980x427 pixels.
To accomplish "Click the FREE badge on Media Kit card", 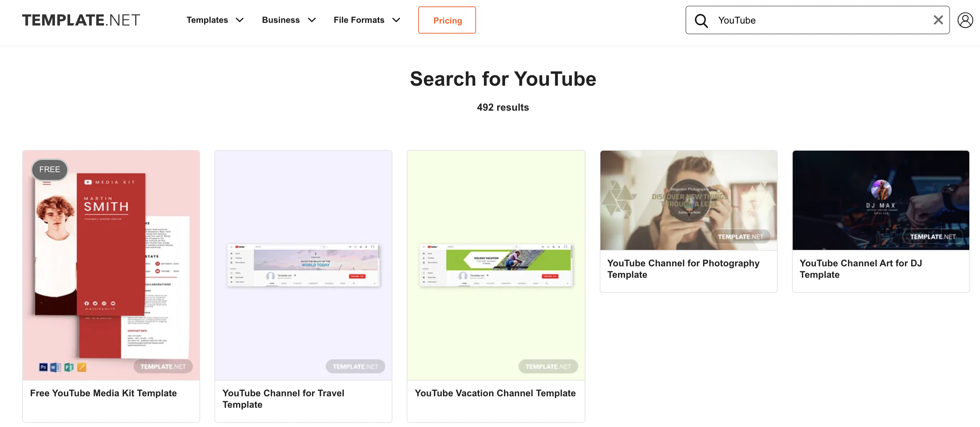I will click(49, 170).
